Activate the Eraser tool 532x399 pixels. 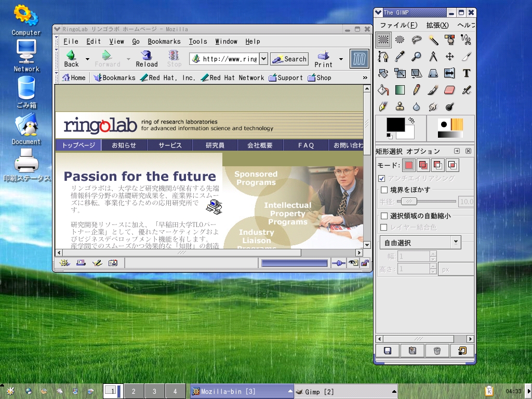pos(450,90)
